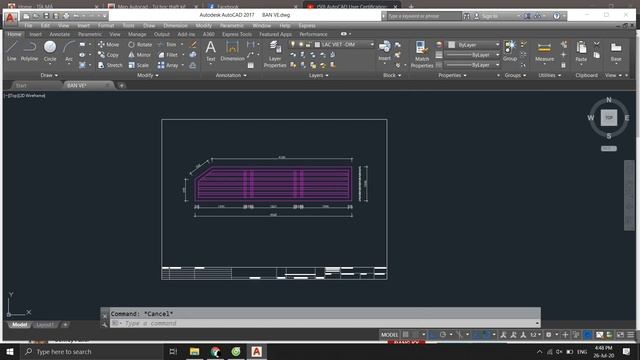The image size is (640, 360).
Task: Click the Windows search box
Action: click(92, 351)
